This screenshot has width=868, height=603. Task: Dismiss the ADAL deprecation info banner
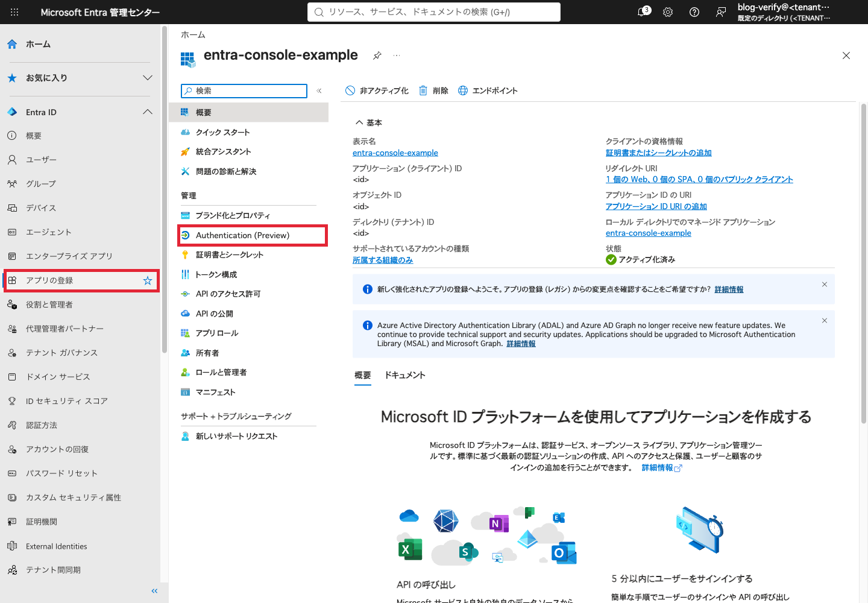(825, 321)
